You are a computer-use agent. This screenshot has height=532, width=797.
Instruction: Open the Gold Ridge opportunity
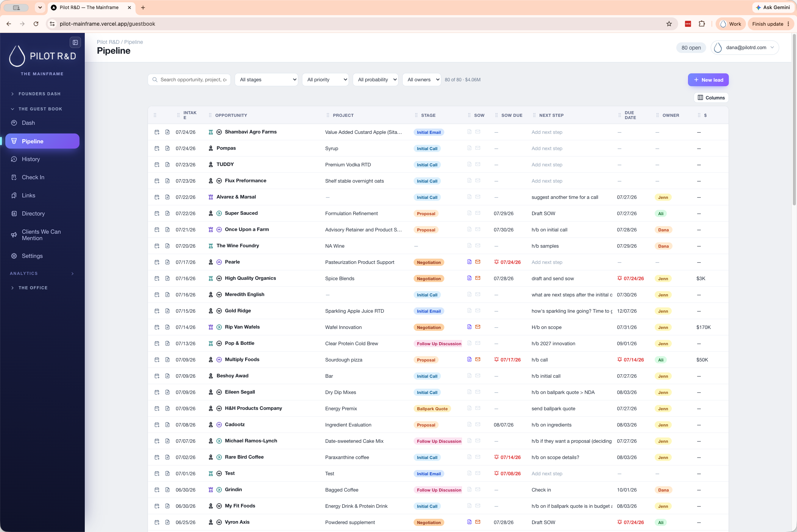pyautogui.click(x=238, y=311)
